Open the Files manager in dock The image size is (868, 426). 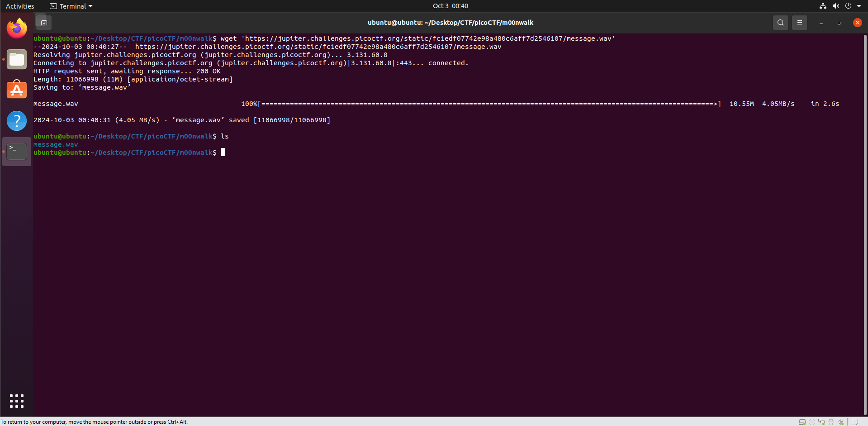tap(17, 59)
